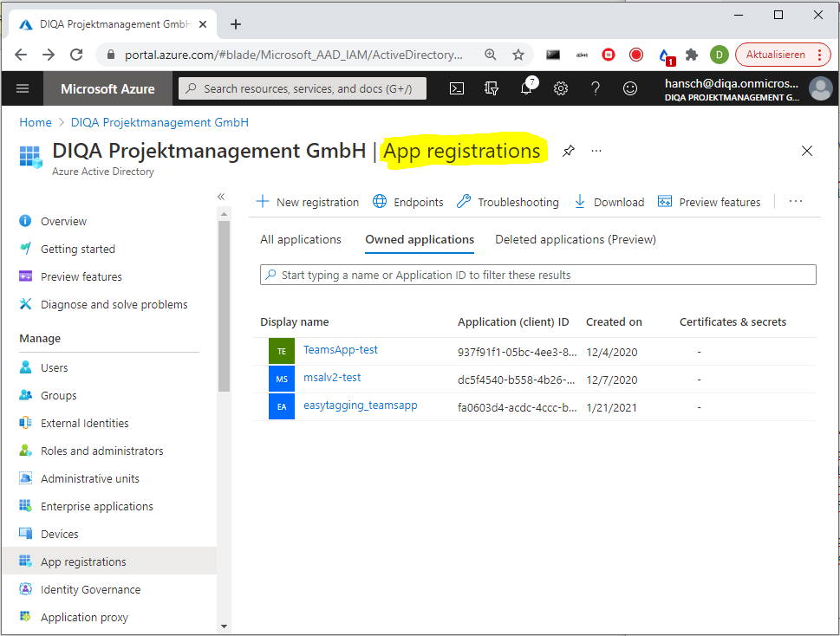This screenshot has height=636, width=840.
Task: Collapse the left navigation sidebar
Action: tap(221, 197)
